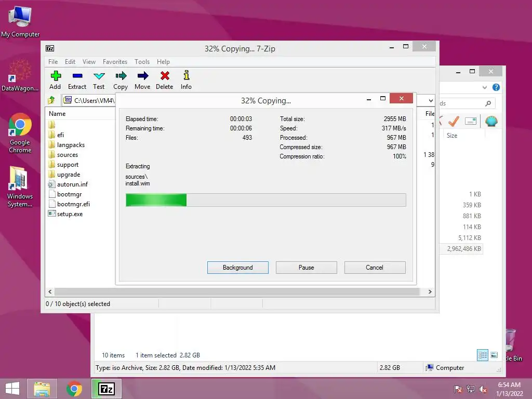Click the Explorer help question mark icon
The width and height of the screenshot is (532, 399).
pyautogui.click(x=496, y=87)
